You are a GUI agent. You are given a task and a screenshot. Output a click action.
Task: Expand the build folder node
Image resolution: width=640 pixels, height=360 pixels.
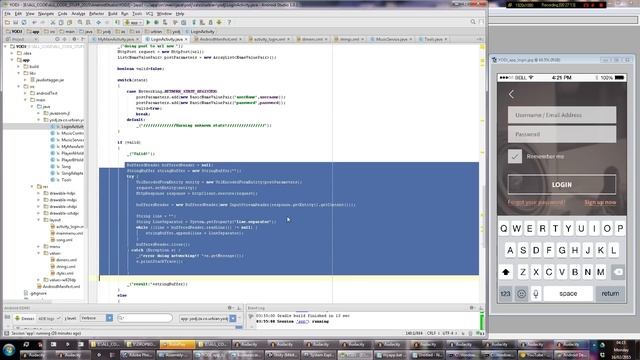point(19,67)
